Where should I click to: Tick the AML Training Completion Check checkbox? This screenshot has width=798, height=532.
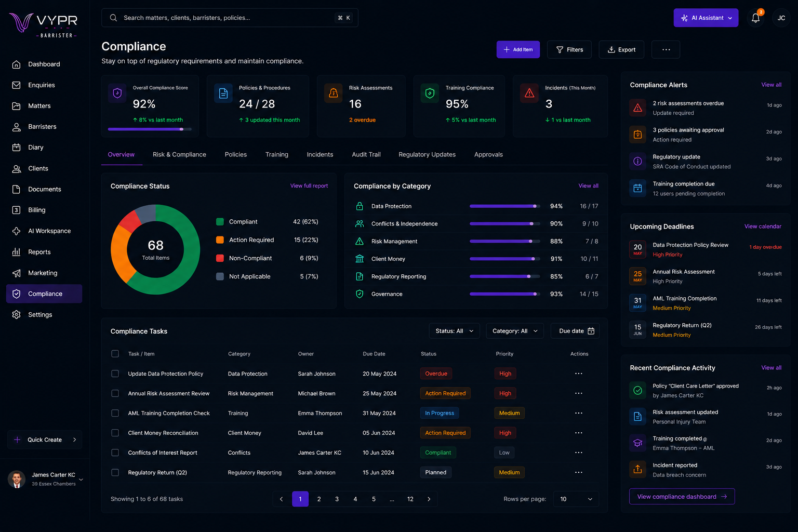click(x=115, y=413)
